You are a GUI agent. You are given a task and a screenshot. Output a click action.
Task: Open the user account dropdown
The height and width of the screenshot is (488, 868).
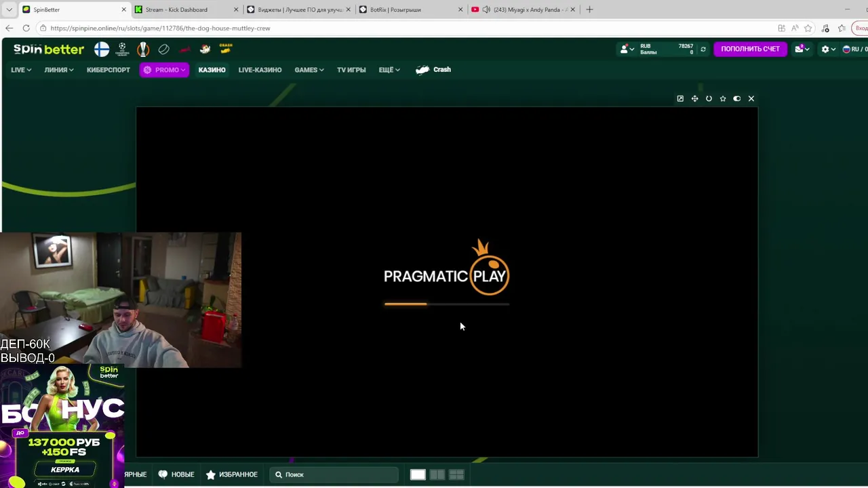click(627, 49)
